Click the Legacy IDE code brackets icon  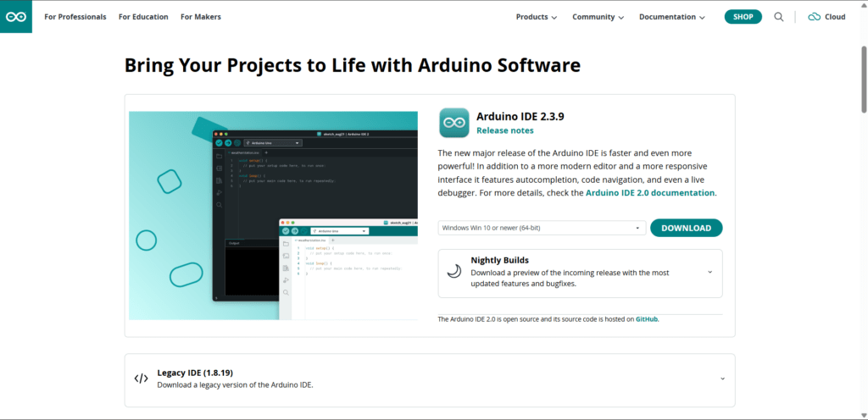pyautogui.click(x=142, y=379)
